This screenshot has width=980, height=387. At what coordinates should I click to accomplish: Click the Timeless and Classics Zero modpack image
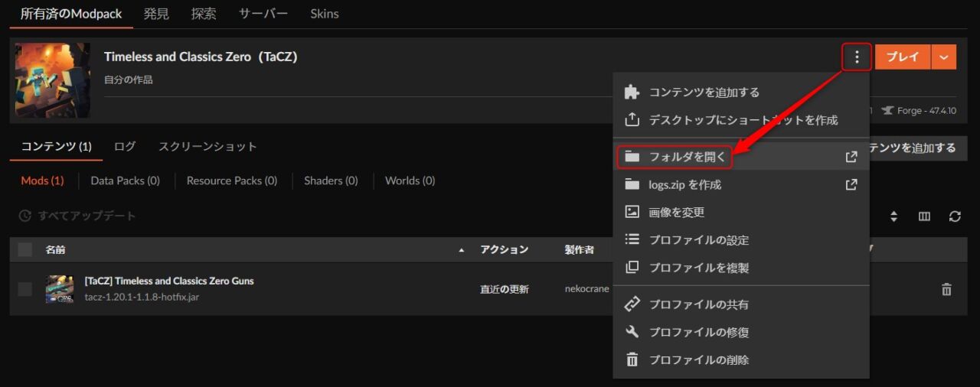click(x=53, y=80)
